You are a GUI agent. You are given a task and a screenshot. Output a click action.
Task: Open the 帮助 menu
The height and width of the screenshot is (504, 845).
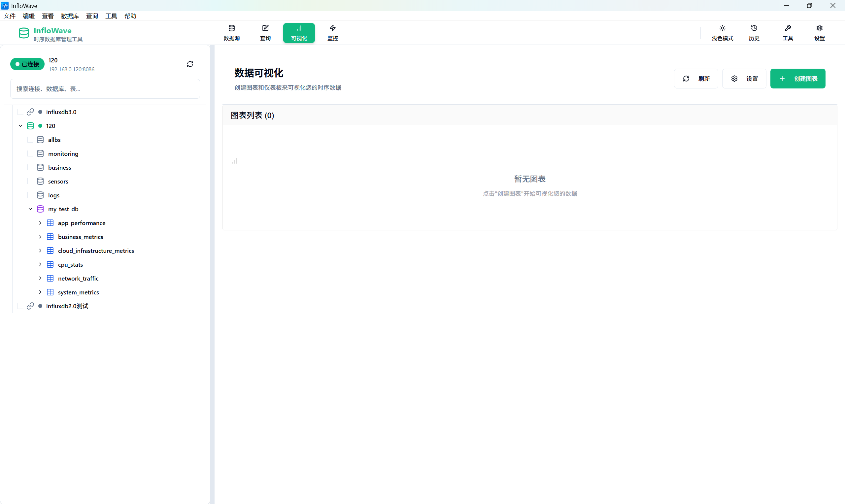[130, 16]
